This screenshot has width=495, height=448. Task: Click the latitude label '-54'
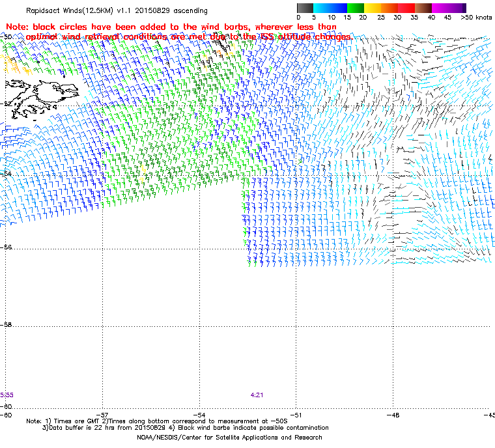click(6, 174)
